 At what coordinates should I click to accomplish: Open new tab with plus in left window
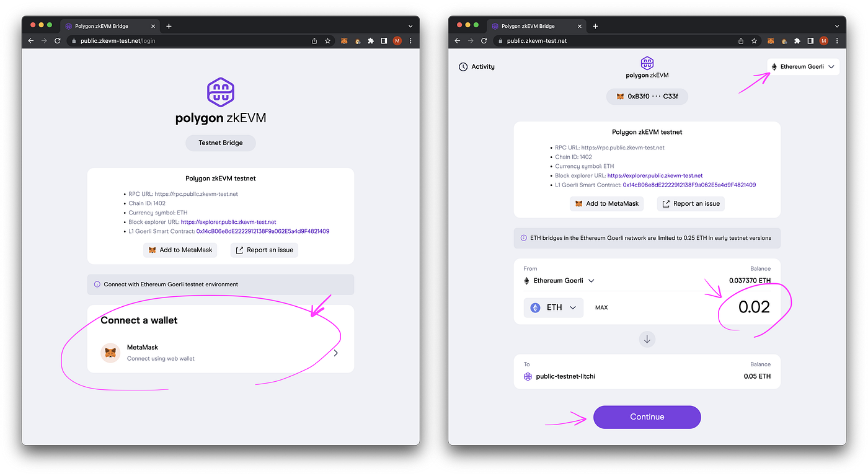169,26
